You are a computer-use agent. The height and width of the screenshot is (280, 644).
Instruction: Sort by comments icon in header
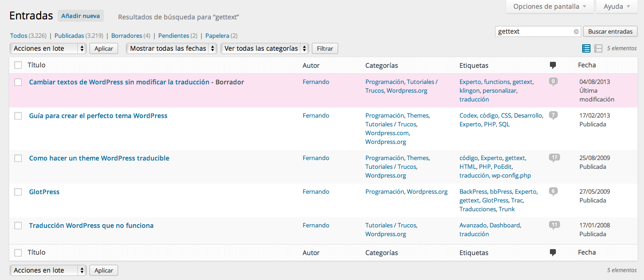coord(553,66)
